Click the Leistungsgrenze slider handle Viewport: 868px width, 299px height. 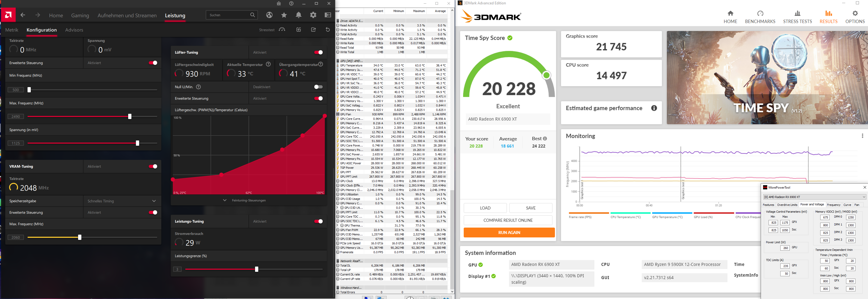point(256,269)
